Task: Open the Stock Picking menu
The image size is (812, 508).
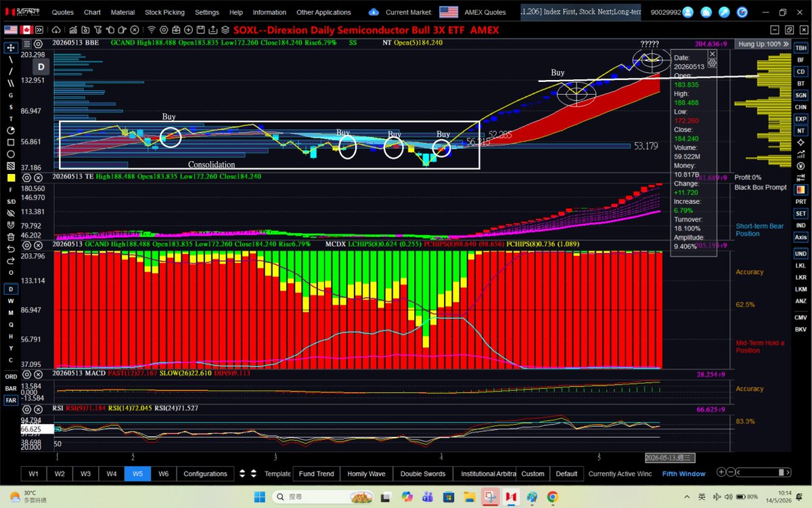Action: [164, 12]
